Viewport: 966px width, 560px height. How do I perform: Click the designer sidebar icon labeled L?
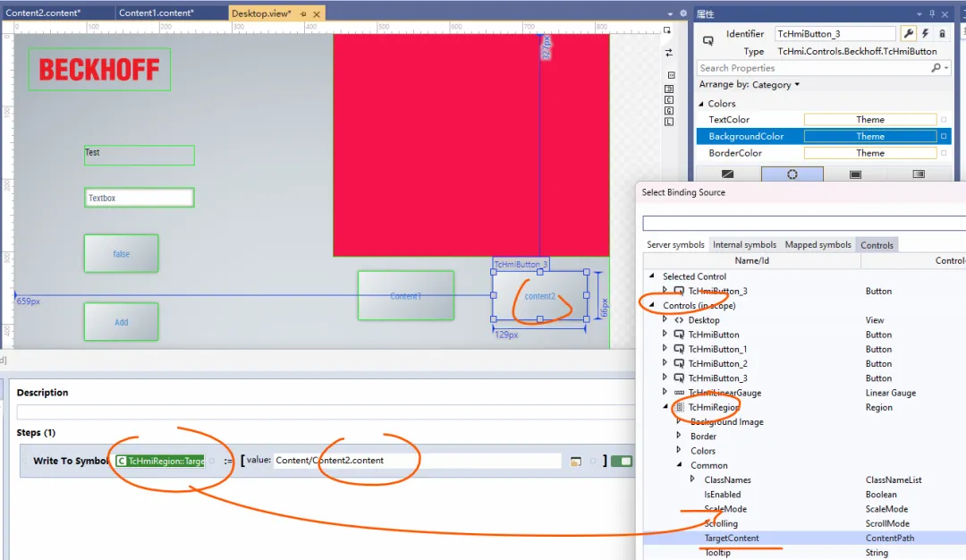(x=669, y=122)
